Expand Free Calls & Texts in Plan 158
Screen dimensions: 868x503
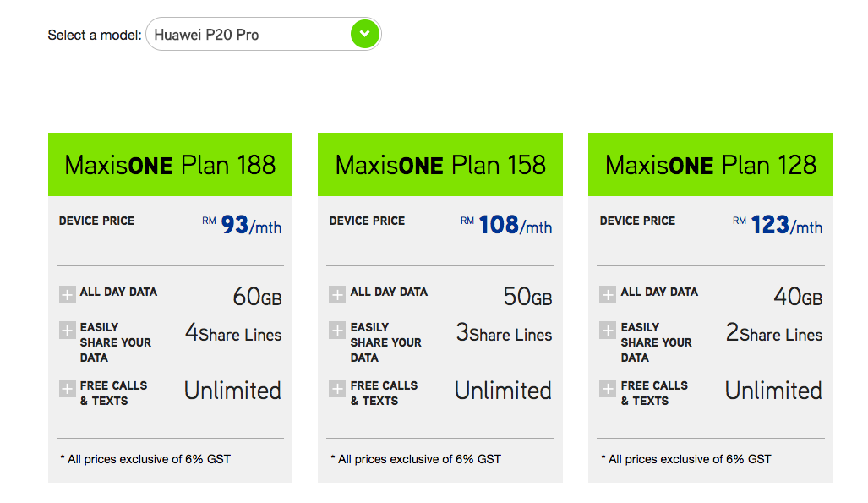point(337,388)
